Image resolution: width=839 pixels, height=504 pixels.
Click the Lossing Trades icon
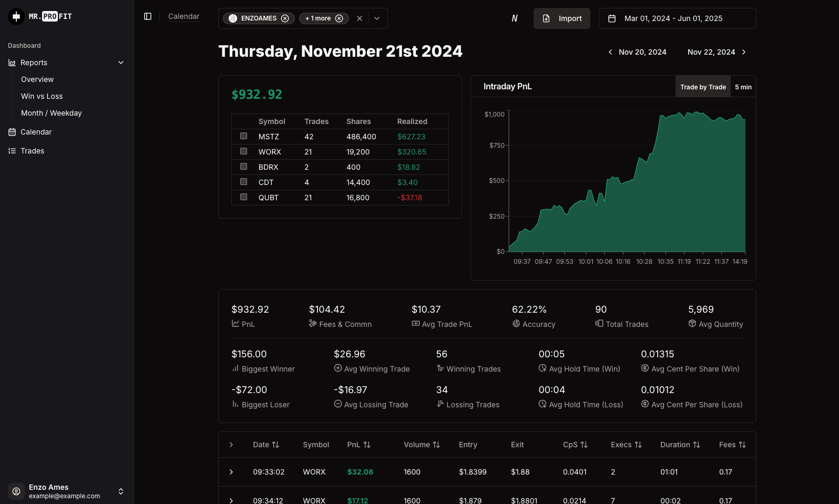click(x=441, y=404)
